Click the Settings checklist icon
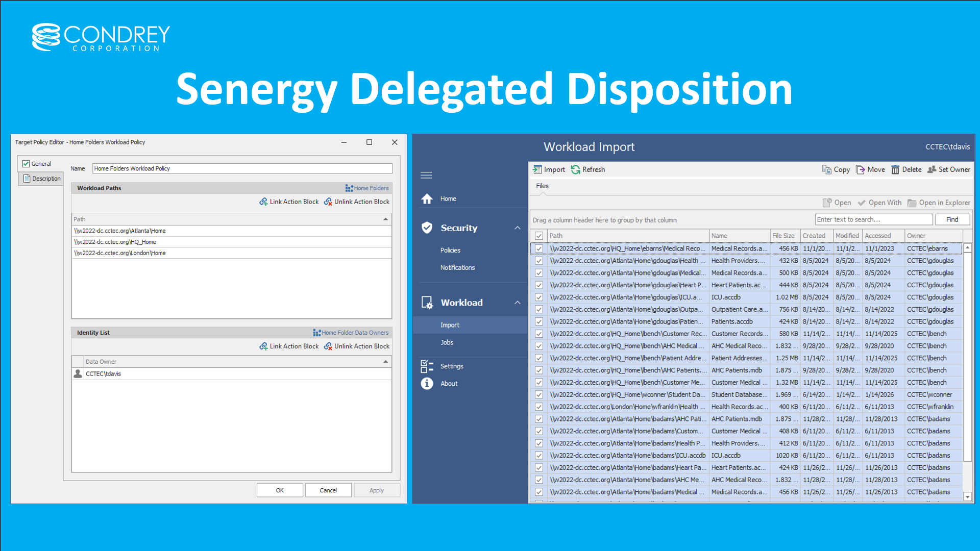 coord(427,366)
